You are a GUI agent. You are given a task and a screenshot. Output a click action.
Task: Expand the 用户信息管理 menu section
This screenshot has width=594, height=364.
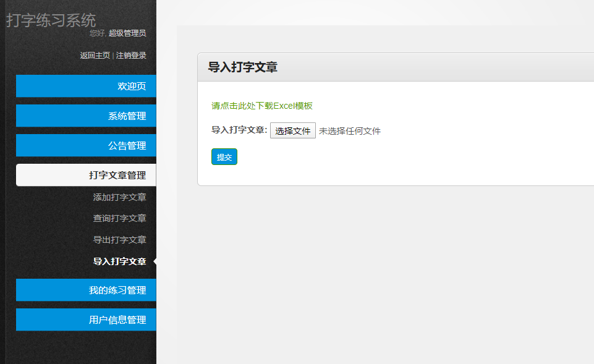86,320
